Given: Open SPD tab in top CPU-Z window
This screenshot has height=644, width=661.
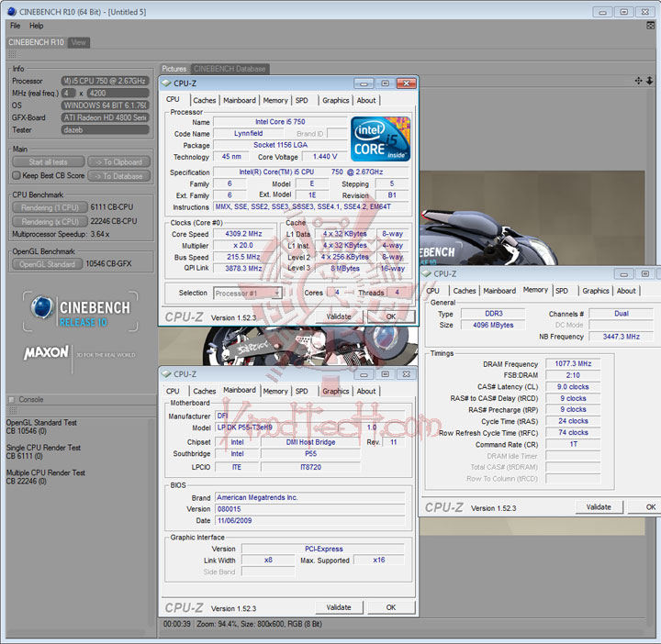Looking at the screenshot, I should click(x=302, y=100).
